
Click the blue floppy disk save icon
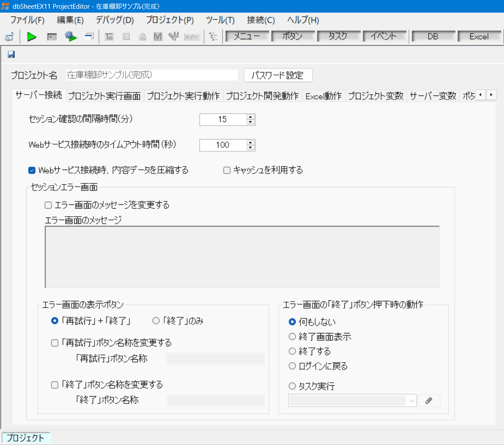coord(11,54)
